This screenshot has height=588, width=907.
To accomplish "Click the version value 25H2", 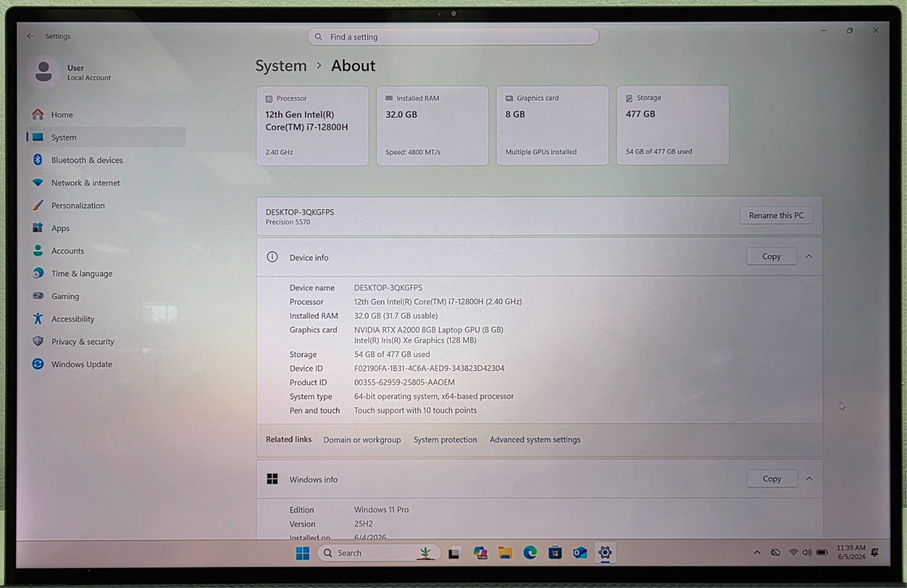I will click(363, 524).
